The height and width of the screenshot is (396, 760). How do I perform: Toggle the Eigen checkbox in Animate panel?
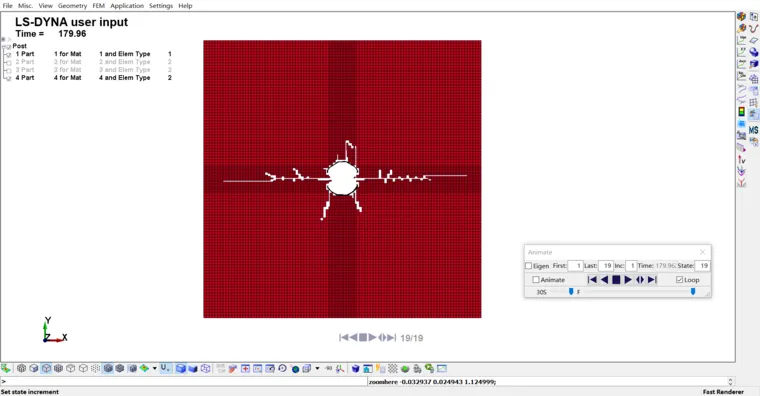point(529,266)
